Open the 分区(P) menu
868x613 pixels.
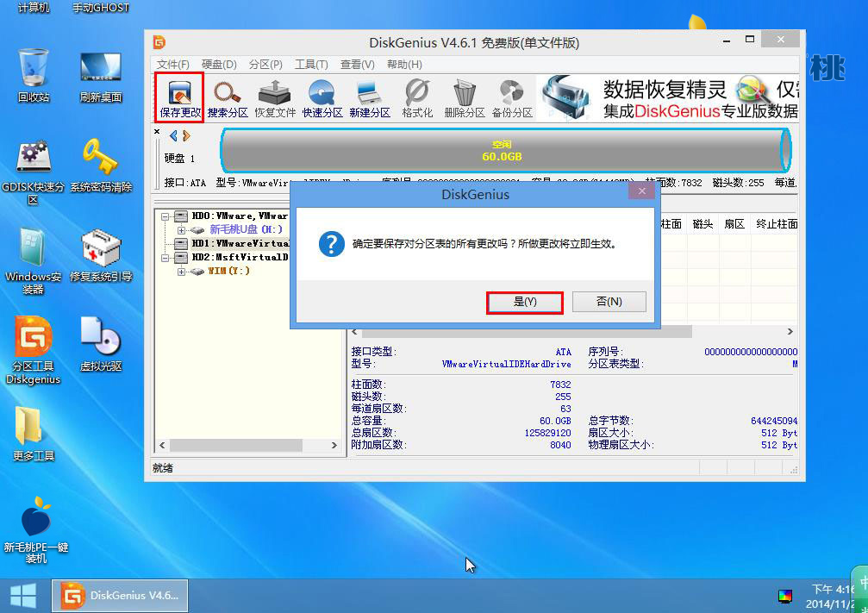265,65
